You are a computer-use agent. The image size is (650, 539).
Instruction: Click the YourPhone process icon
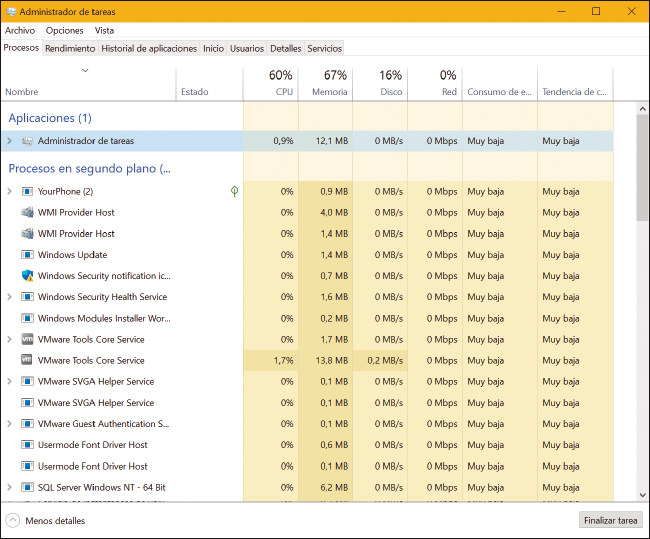pos(27,191)
